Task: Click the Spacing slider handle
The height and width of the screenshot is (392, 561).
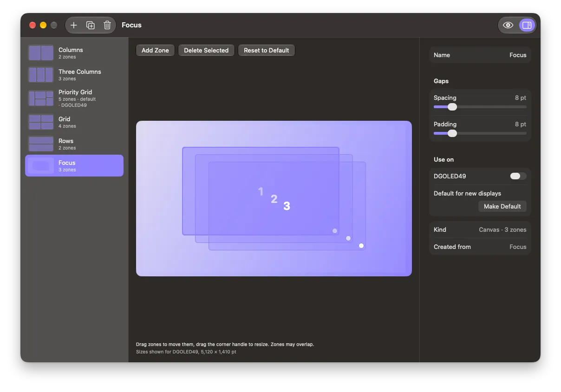Action: tap(452, 107)
